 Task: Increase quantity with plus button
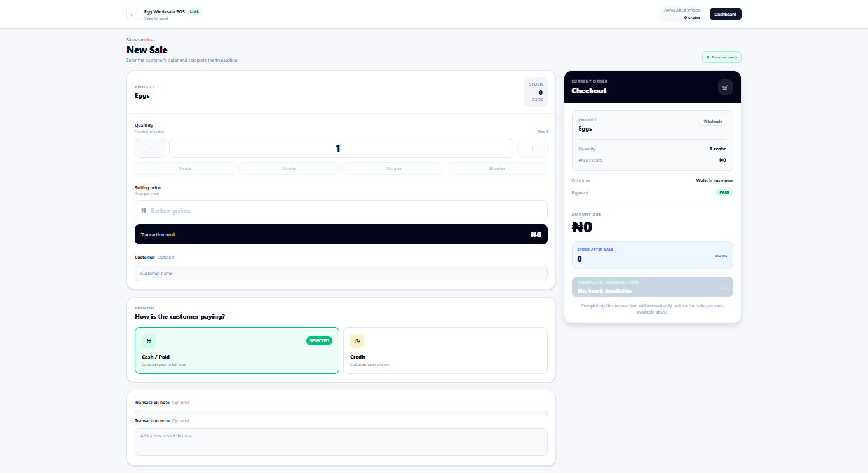coord(532,148)
